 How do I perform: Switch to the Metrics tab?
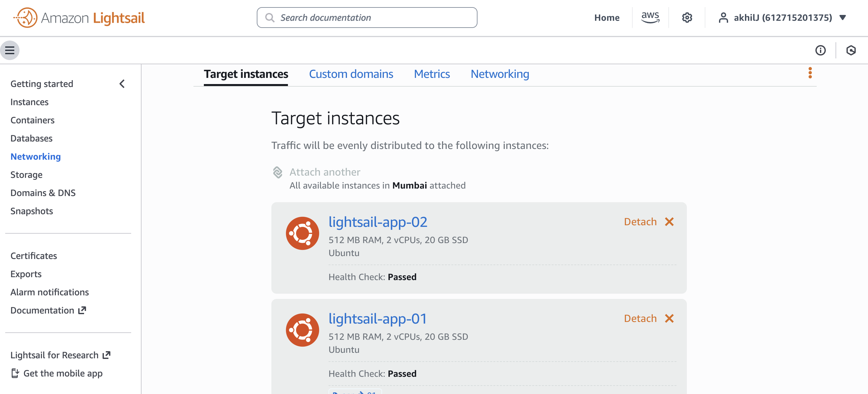click(432, 74)
